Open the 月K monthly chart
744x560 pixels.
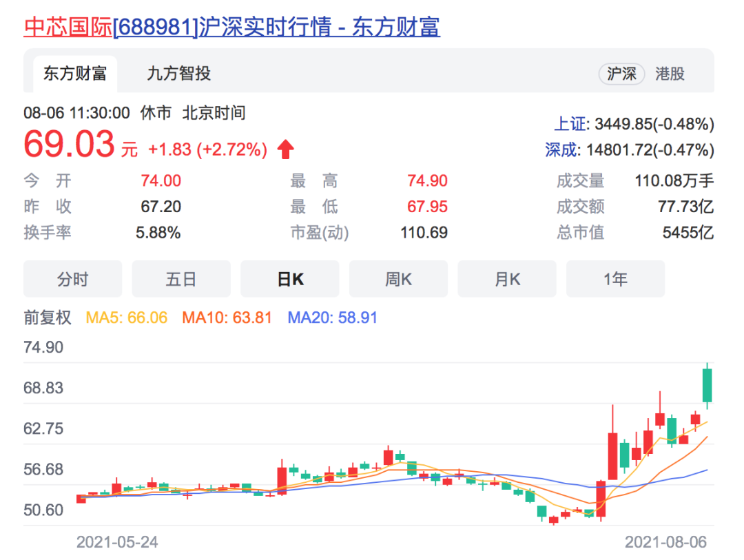(507, 279)
